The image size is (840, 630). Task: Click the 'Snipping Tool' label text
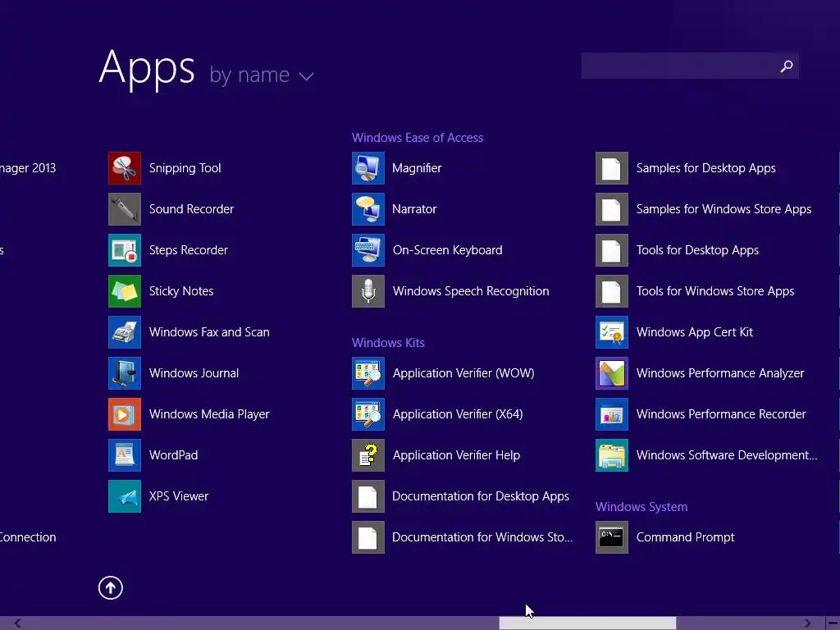click(x=185, y=168)
